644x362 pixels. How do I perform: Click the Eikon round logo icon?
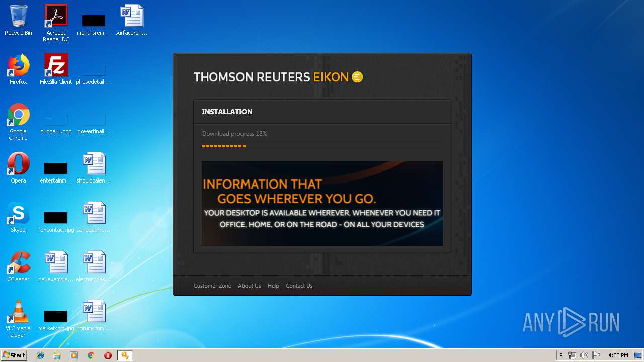(357, 77)
